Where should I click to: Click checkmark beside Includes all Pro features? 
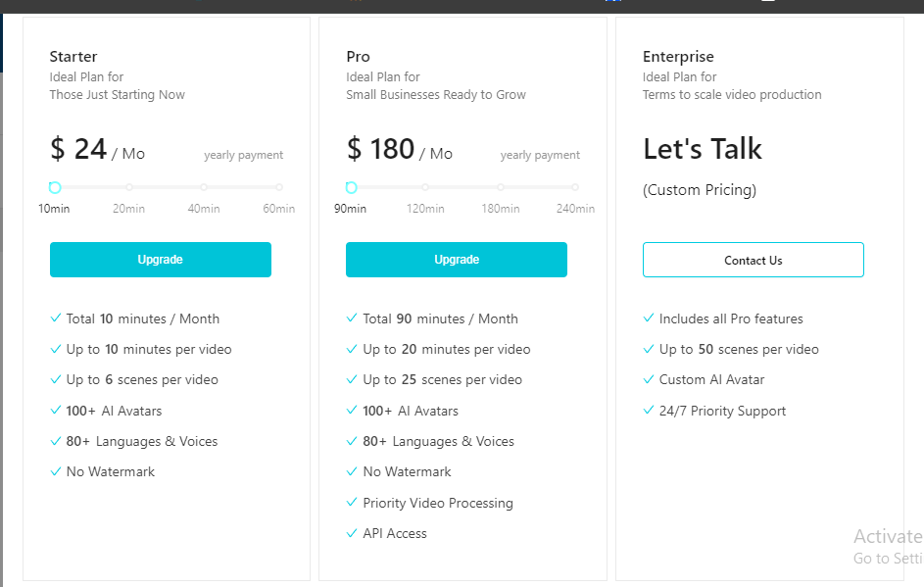(x=649, y=318)
